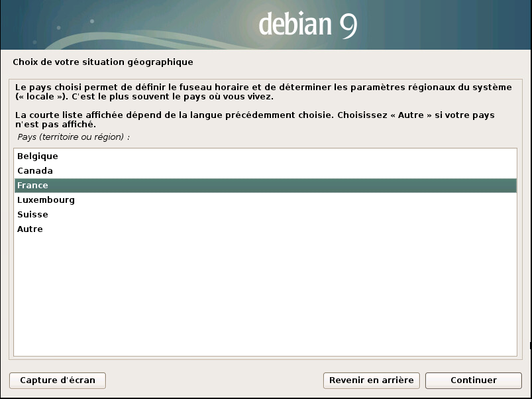Choose Luxembourg as the country
The height and width of the screenshot is (399, 532).
tap(265, 200)
